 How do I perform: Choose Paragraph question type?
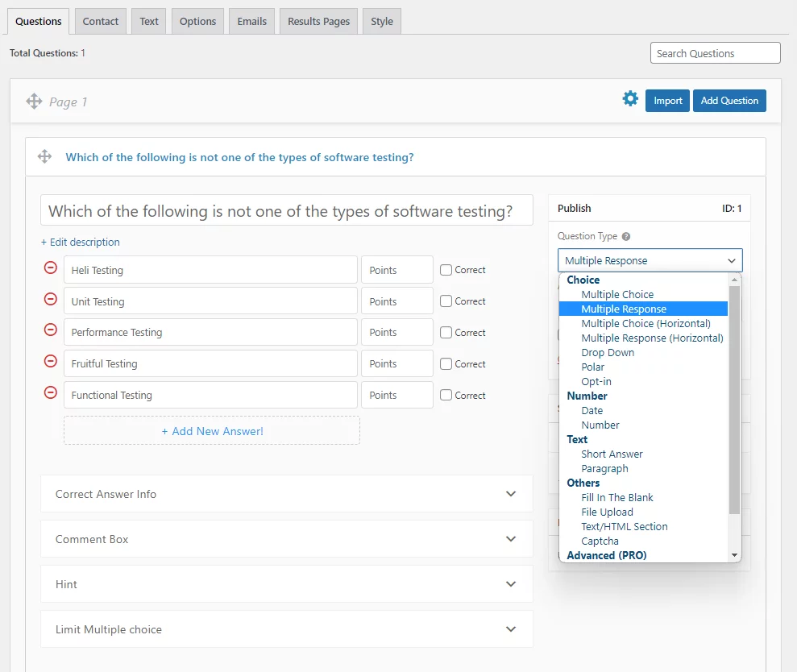(x=643, y=468)
